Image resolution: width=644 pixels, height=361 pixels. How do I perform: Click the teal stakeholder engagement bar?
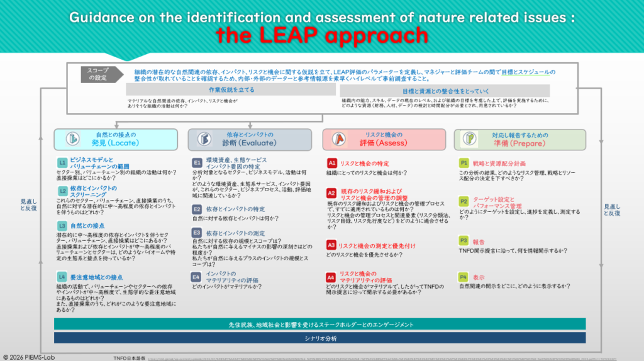[320, 325]
